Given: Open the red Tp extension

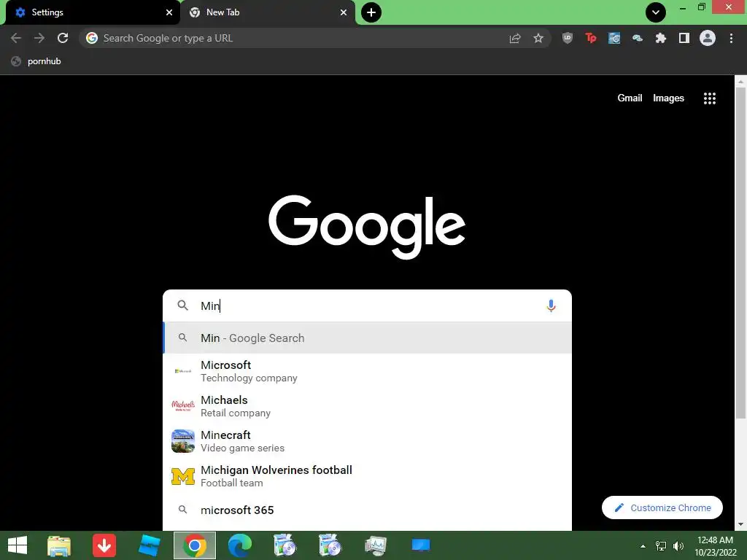Looking at the screenshot, I should click(x=591, y=38).
